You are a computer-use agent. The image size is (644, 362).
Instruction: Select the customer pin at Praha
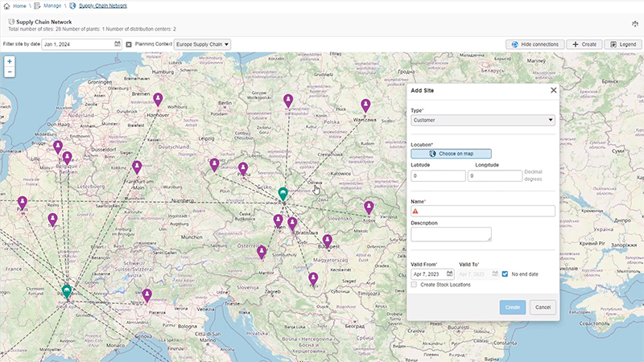tap(243, 169)
